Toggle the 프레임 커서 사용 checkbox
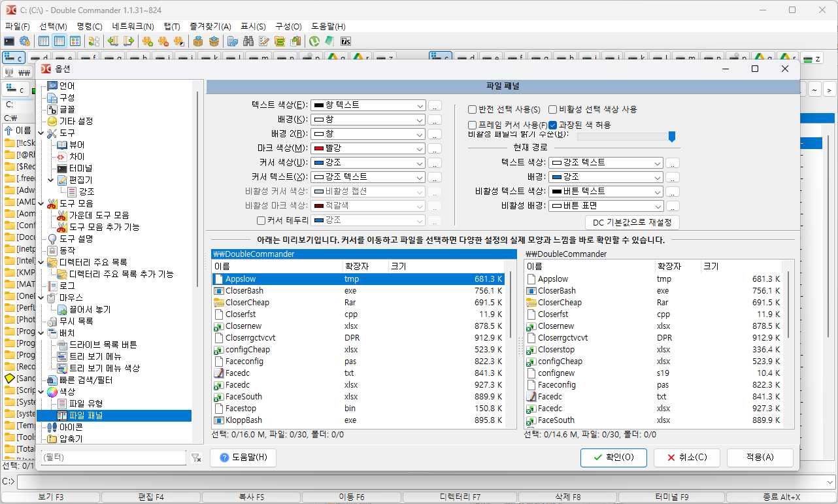This screenshot has width=838, height=504. 473,125
